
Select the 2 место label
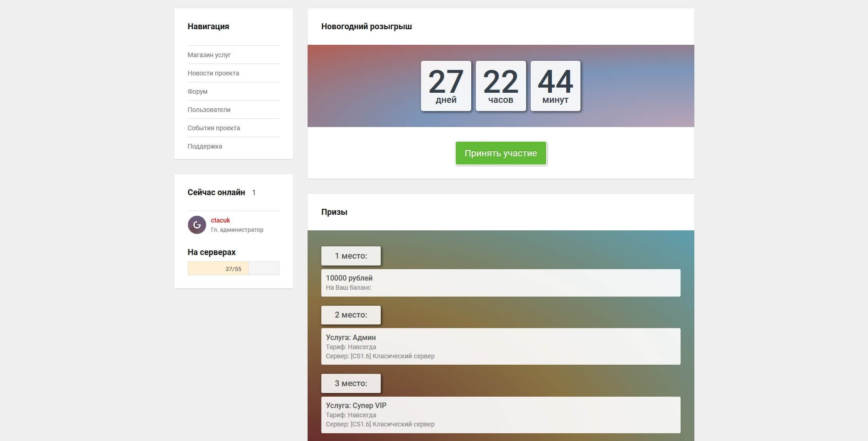click(x=351, y=315)
